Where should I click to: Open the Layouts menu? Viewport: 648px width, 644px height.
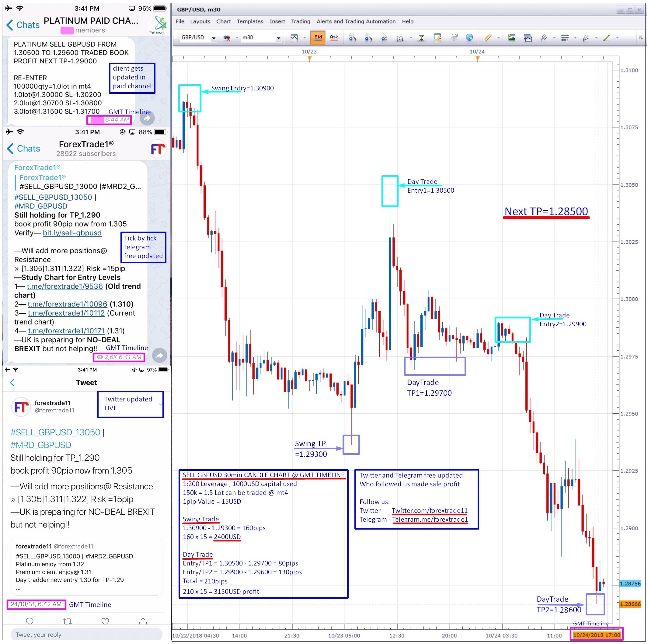point(200,22)
